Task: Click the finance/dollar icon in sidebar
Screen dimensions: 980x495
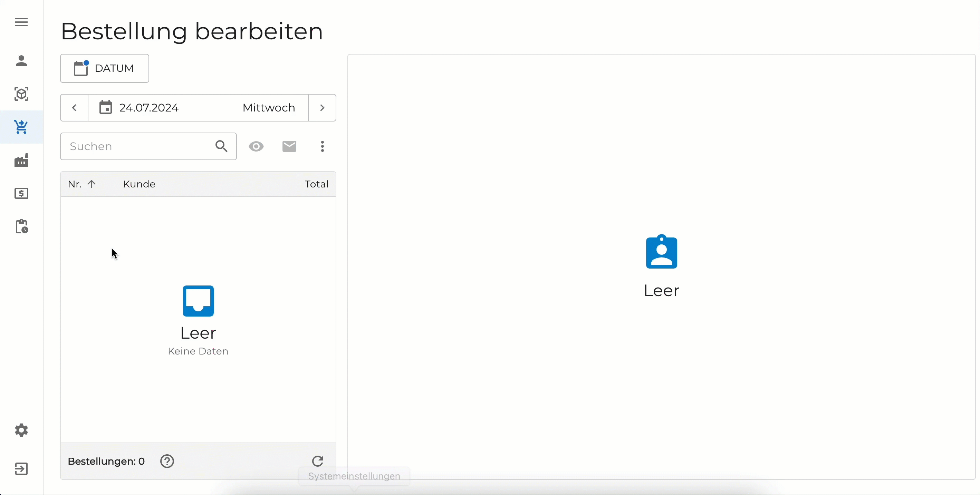Action: (21, 193)
